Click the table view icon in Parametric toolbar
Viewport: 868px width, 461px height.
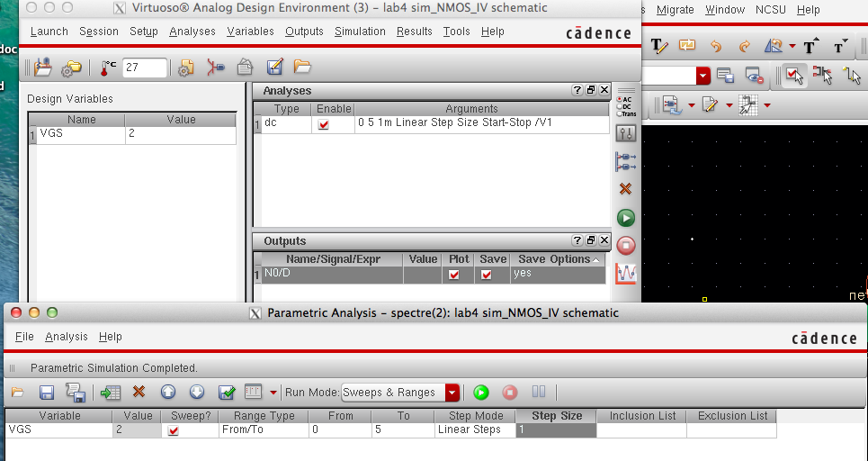pyautogui.click(x=253, y=392)
